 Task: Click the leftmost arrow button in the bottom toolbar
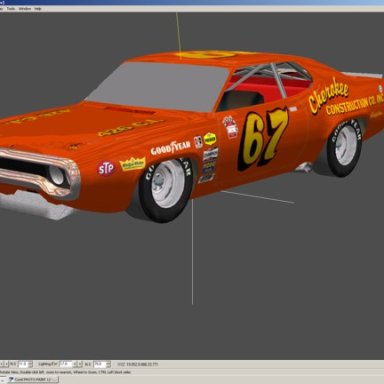(x=2, y=364)
